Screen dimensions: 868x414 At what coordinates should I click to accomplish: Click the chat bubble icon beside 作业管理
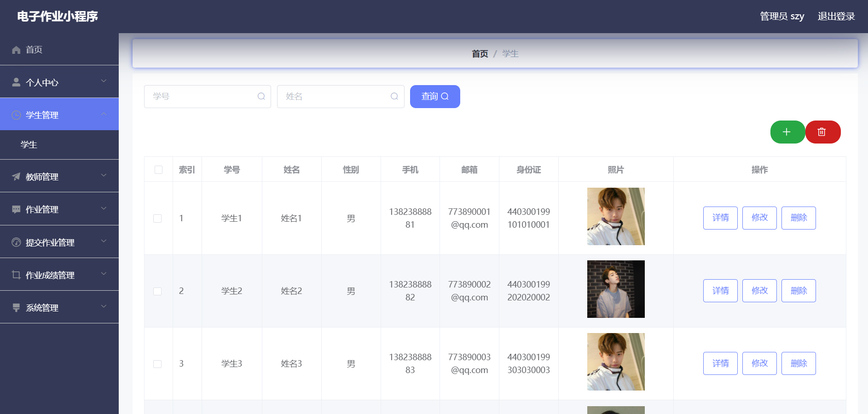click(x=16, y=209)
